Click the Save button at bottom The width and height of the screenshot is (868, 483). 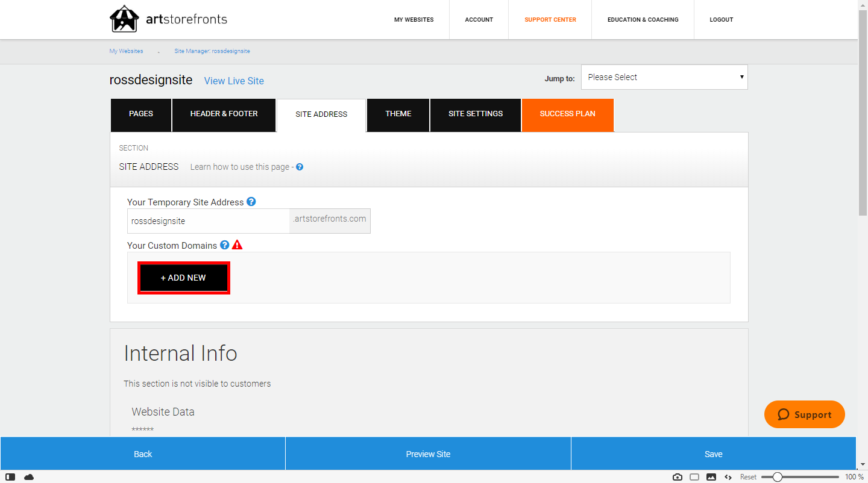coord(714,454)
